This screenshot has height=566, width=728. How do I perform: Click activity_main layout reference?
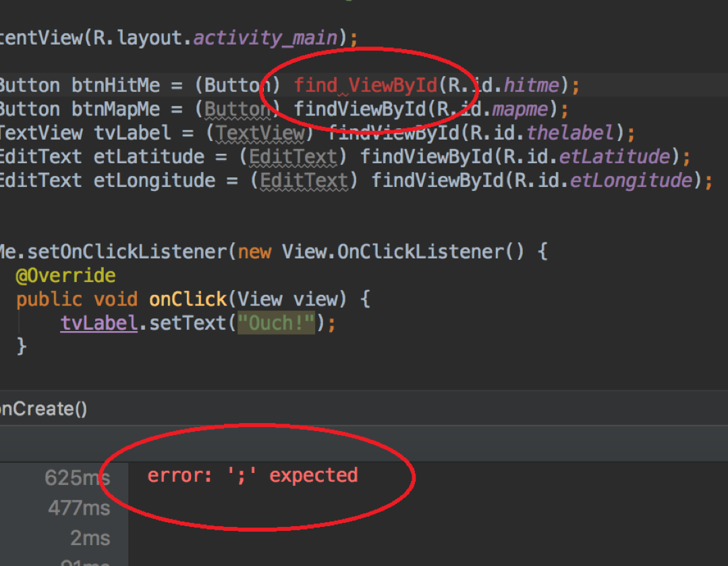click(265, 37)
